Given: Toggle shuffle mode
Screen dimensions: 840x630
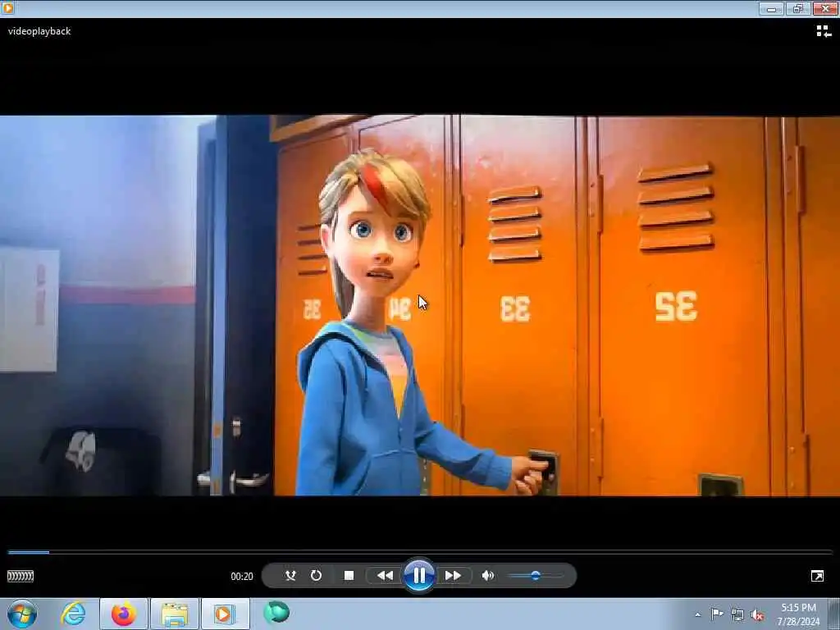Looking at the screenshot, I should coord(290,575).
